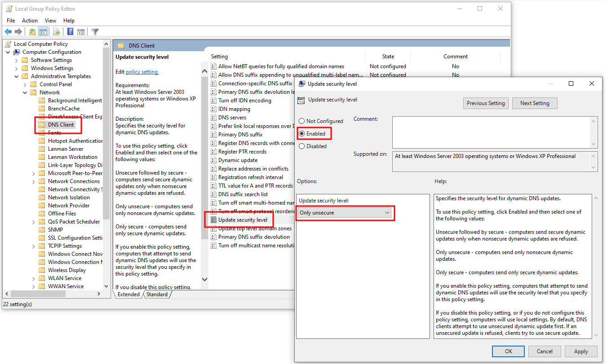Click the Back arrow in the toolbar
The image size is (607, 364).
click(x=8, y=31)
